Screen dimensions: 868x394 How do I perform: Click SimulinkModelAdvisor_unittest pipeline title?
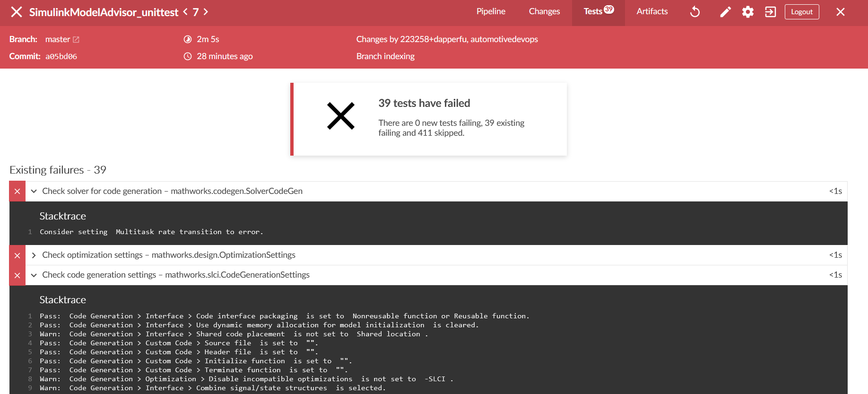pos(104,12)
